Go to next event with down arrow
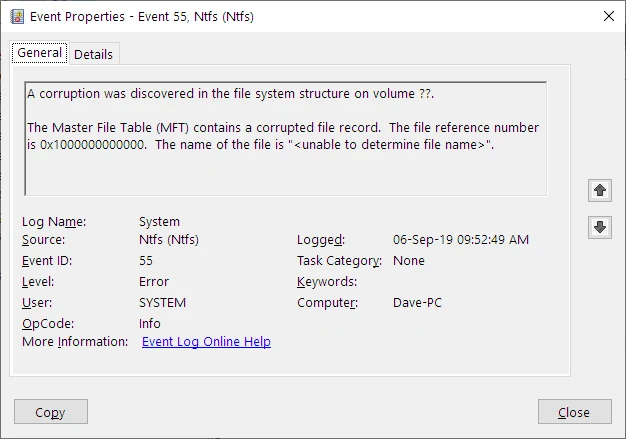Screen dimensions: 626x439 point(599,227)
